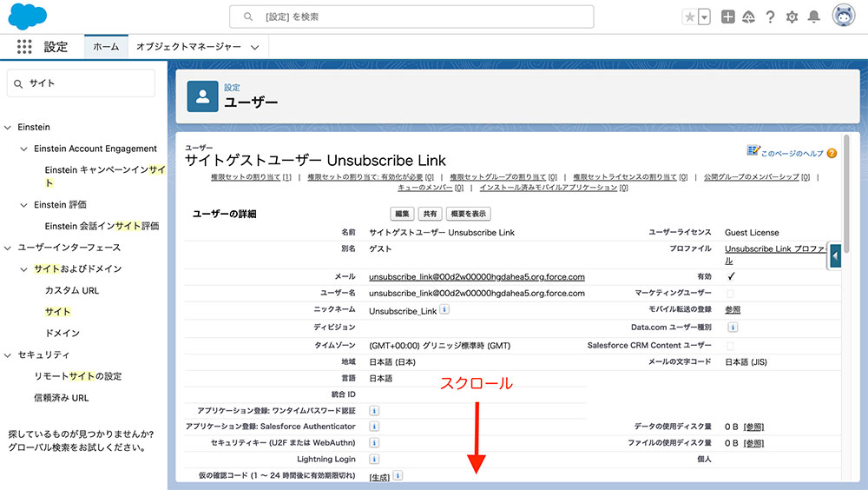
Task: Open the 権限セットの割り当て [1] link
Action: tap(251, 177)
